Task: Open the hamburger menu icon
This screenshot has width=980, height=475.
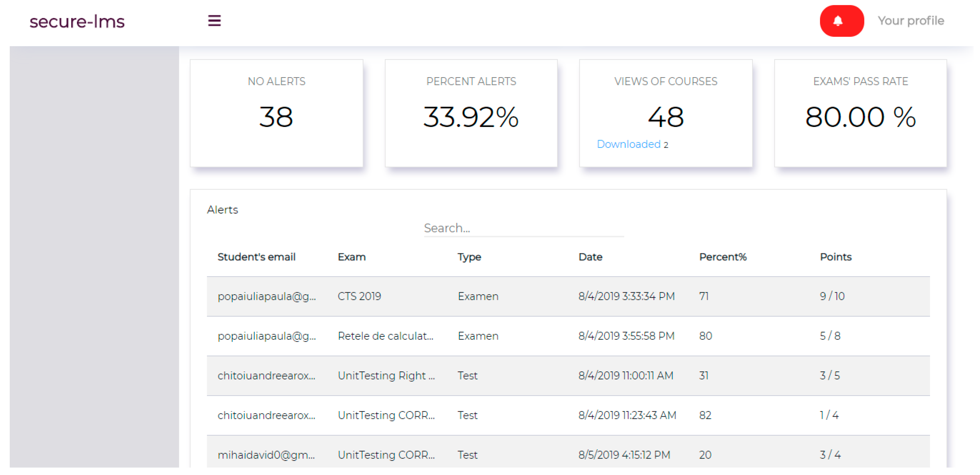Action: pos(214,21)
